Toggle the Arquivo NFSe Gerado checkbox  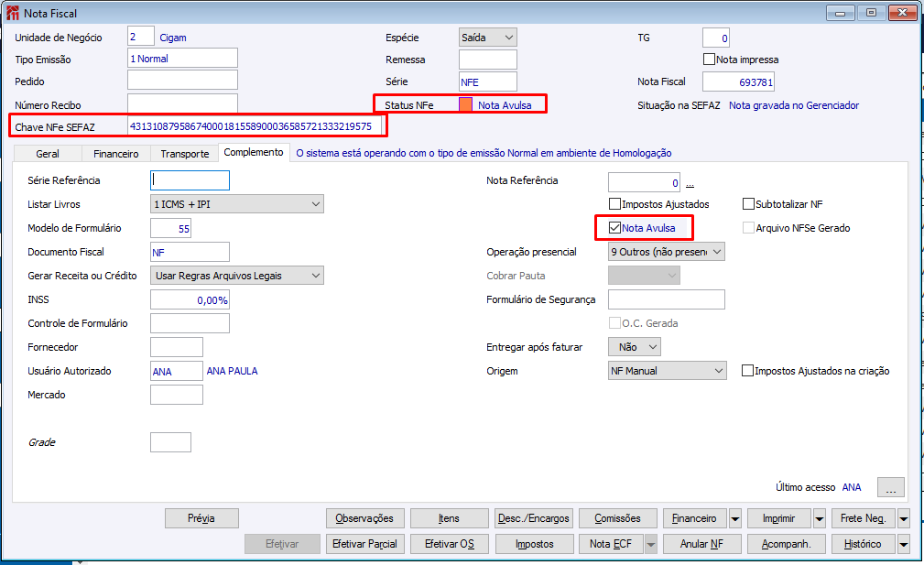click(748, 227)
